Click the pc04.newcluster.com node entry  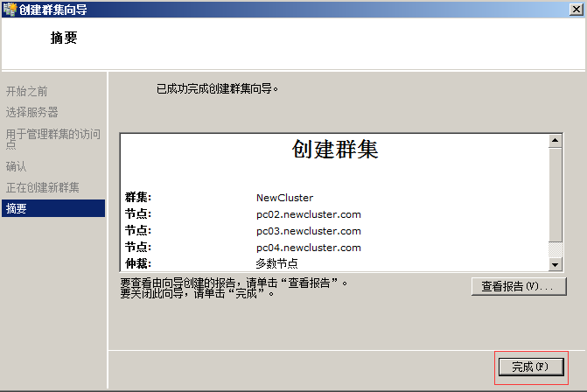coord(308,248)
